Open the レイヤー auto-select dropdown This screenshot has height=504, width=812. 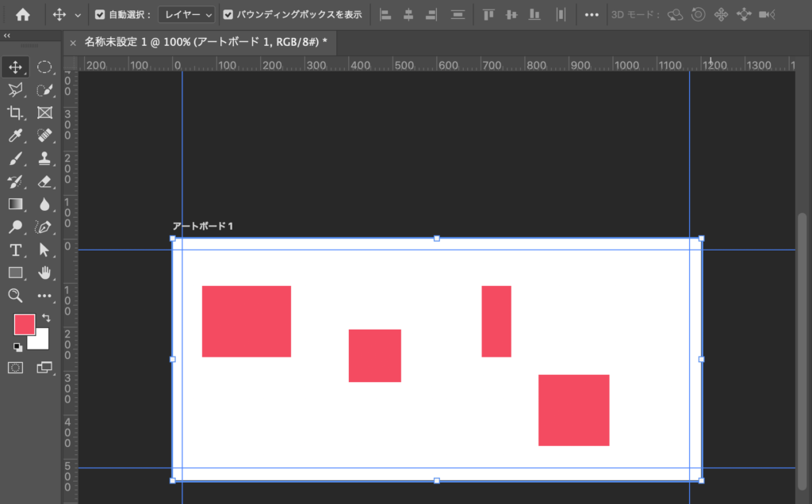click(186, 14)
